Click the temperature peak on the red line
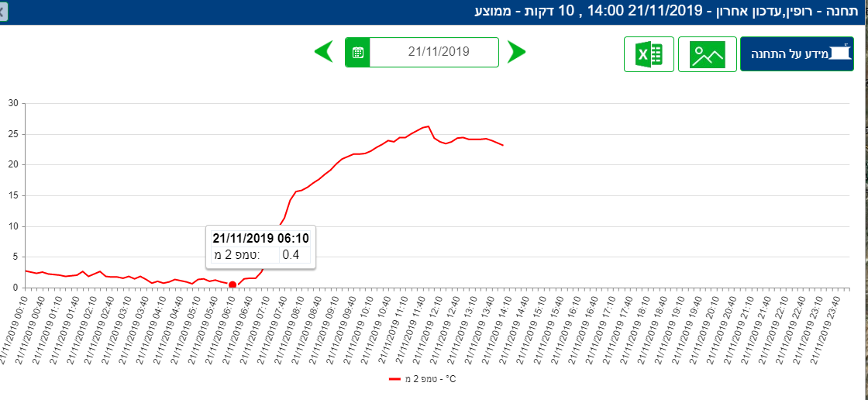 (x=428, y=126)
